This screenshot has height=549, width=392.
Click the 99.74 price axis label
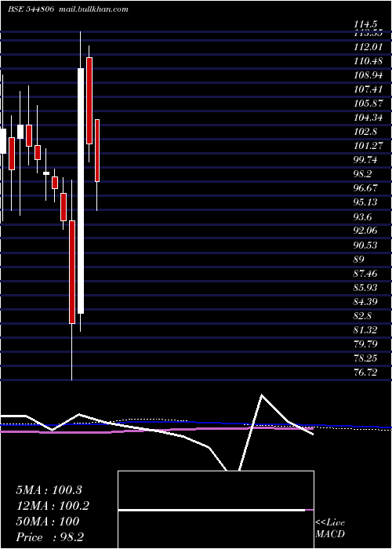click(x=365, y=160)
